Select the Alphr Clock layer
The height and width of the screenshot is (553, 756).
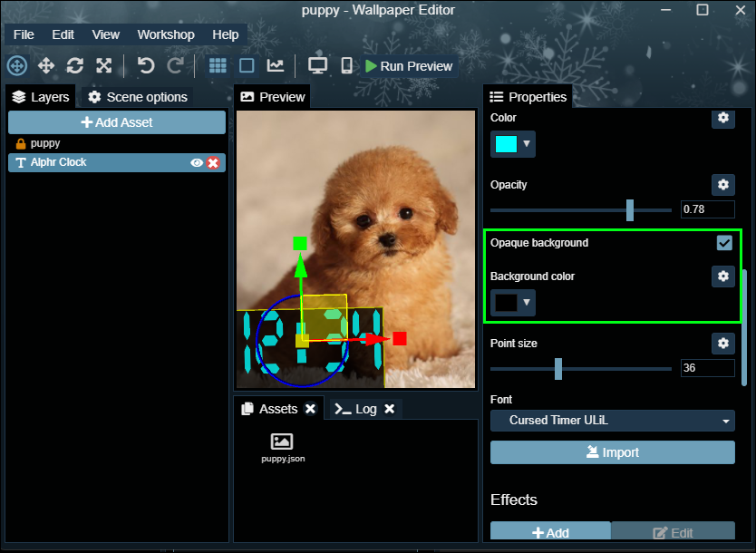click(117, 162)
